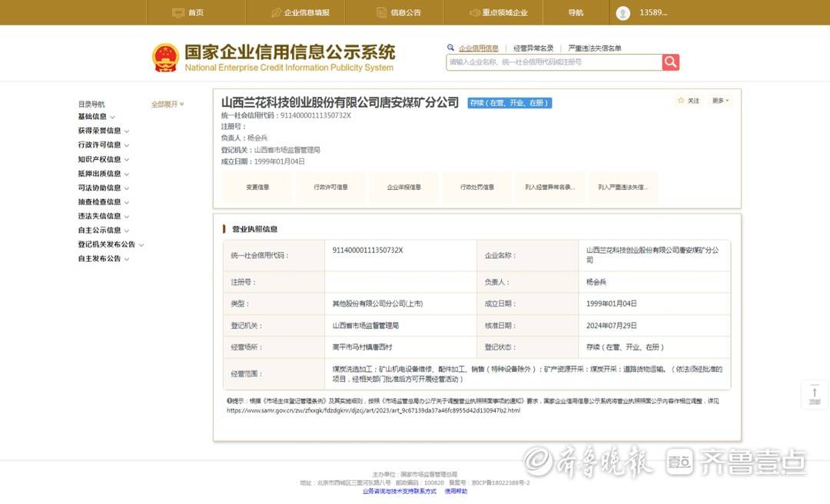Select the 经营异常名录 search category

click(533, 48)
